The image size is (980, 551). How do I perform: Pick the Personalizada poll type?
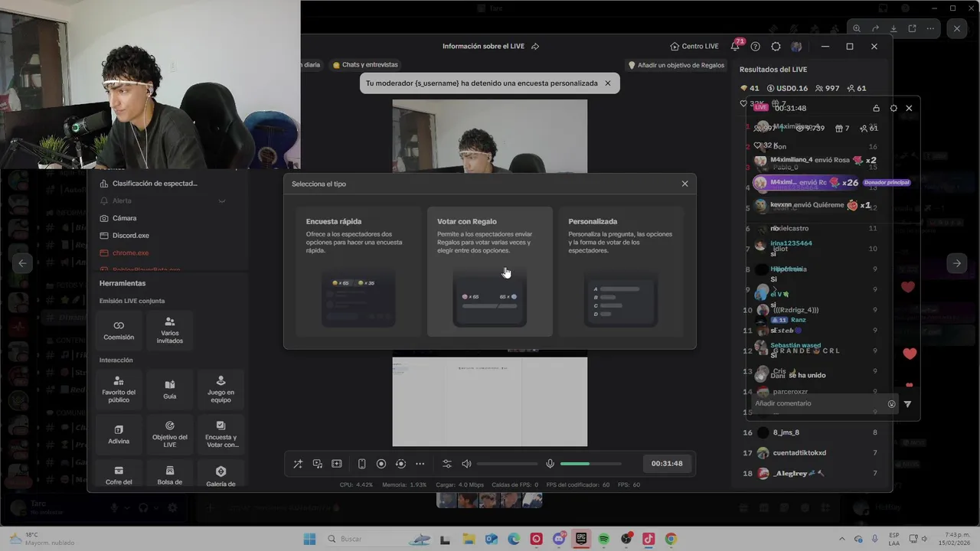621,272
